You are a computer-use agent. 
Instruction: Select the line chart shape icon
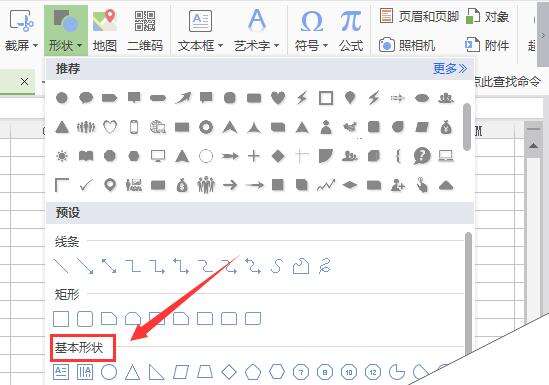click(x=326, y=185)
